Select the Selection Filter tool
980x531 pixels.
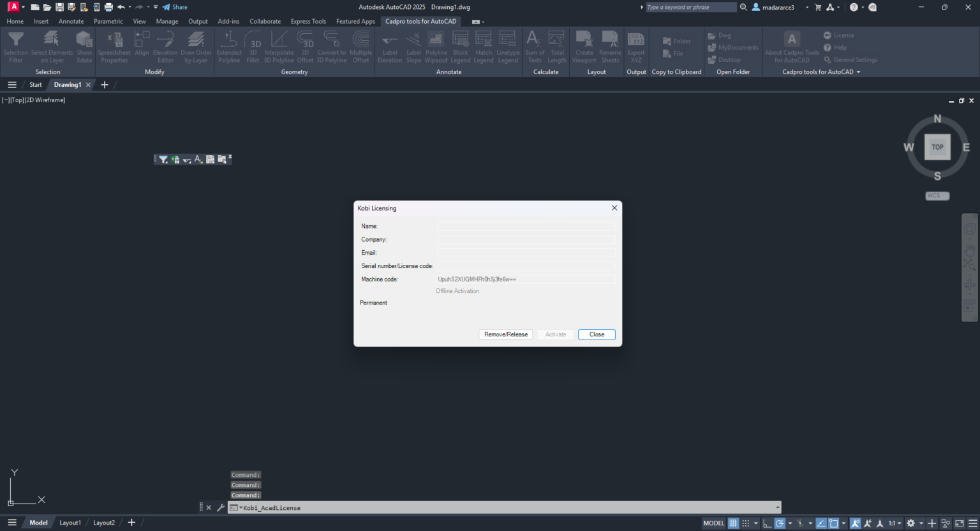(x=16, y=46)
